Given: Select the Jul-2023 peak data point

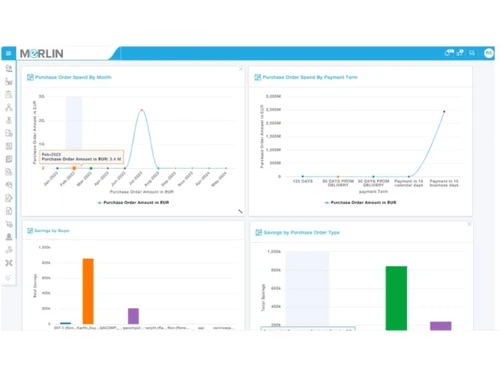Looking at the screenshot, I should click(x=142, y=110).
